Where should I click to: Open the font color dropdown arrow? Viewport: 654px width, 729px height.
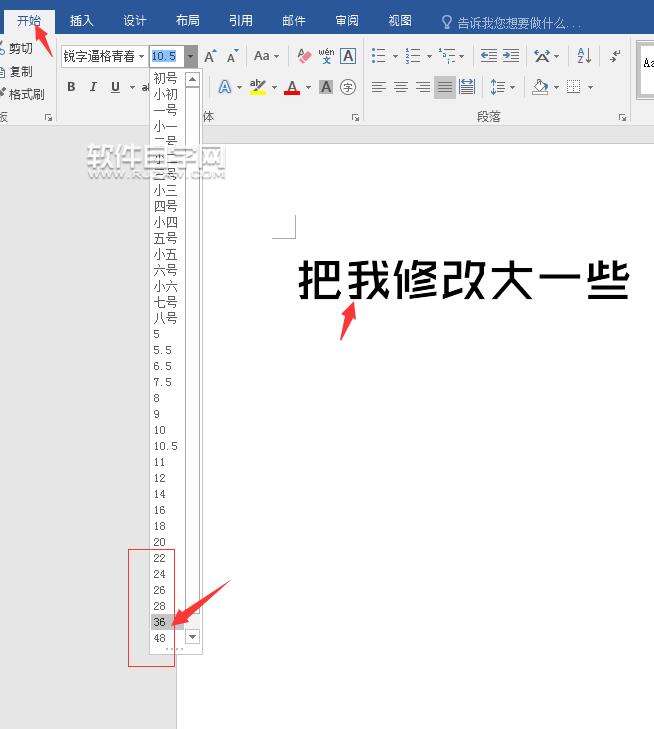pos(308,87)
